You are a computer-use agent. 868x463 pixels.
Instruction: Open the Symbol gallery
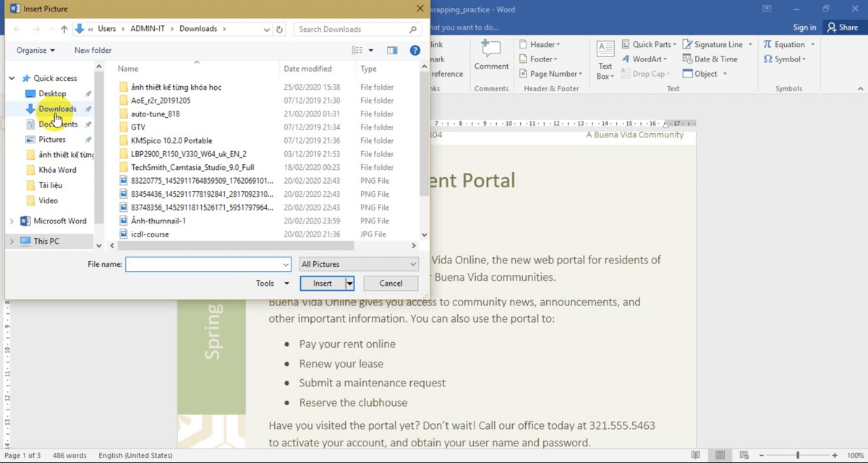[784, 59]
